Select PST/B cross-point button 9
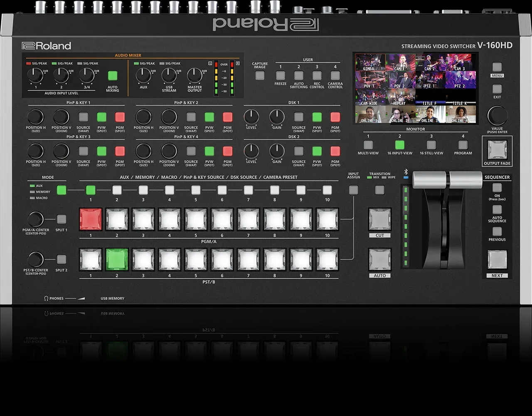The image size is (532, 416). [x=301, y=260]
